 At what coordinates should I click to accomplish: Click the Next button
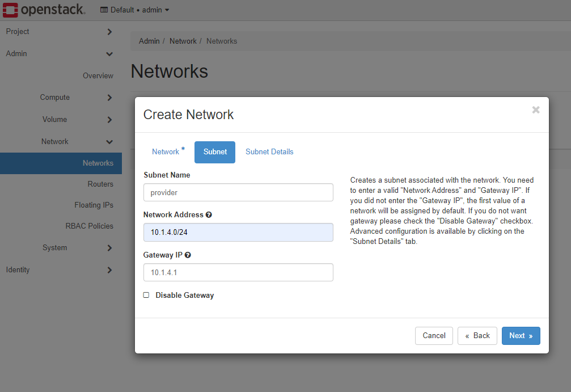521,335
